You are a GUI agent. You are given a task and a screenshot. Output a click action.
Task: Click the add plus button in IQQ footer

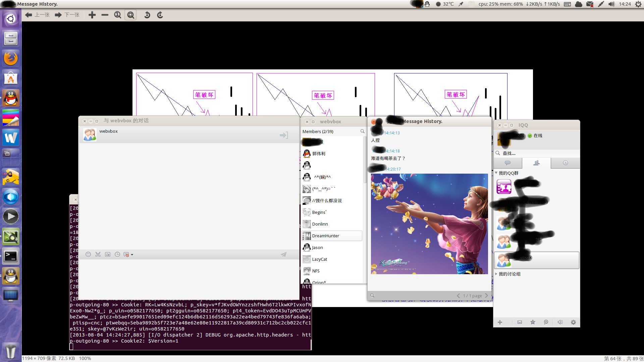[x=500, y=322]
